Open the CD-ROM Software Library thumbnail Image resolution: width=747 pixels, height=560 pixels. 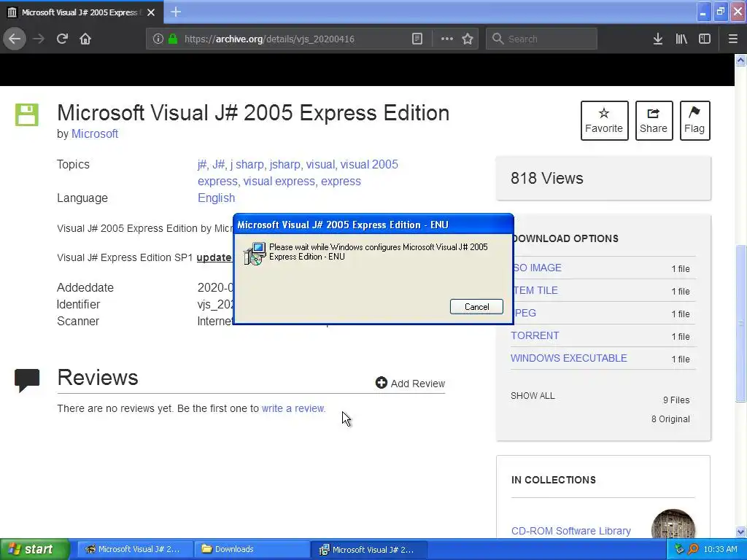(673, 525)
